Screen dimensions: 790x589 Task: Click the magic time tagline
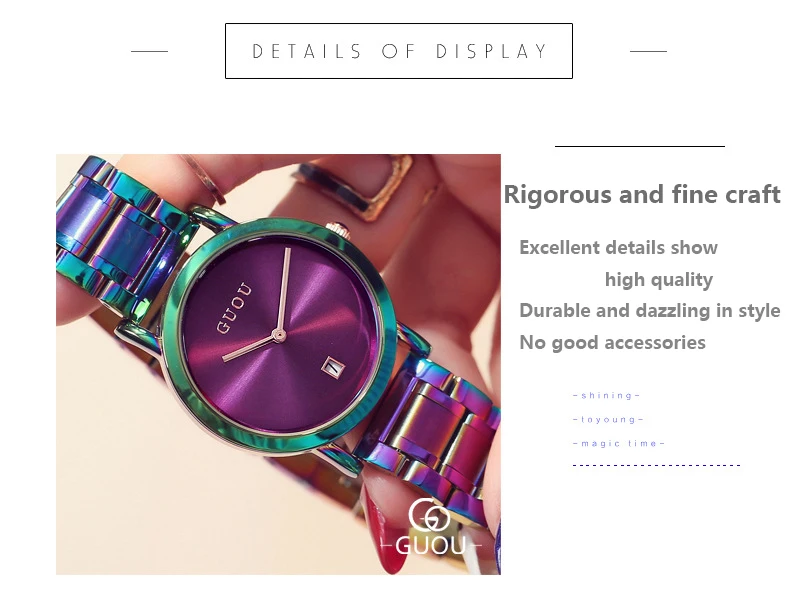pyautogui.click(x=619, y=444)
